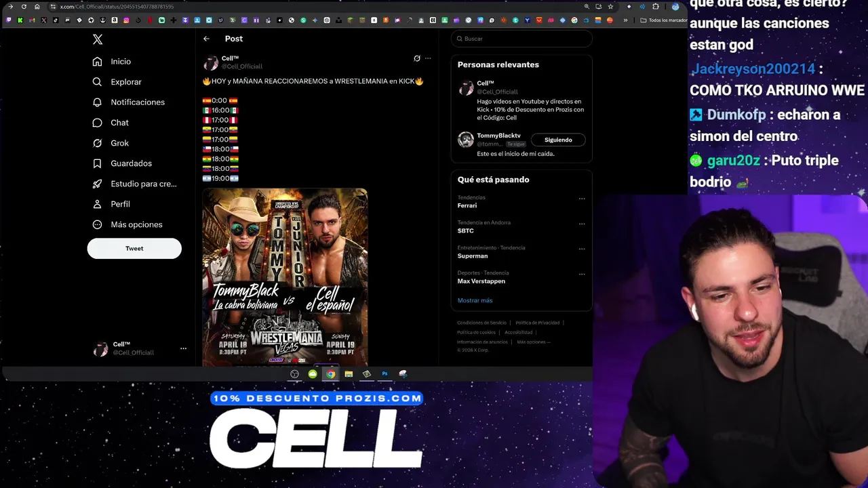Click the back arrow next to Post

coord(206,39)
